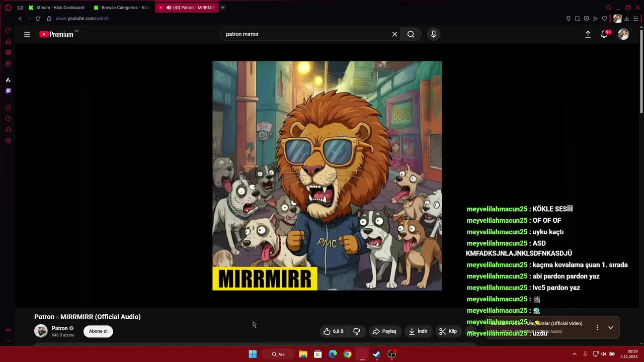Screen dimensions: 644x362
Task: Open the Patron channel name link
Action: (x=59, y=328)
